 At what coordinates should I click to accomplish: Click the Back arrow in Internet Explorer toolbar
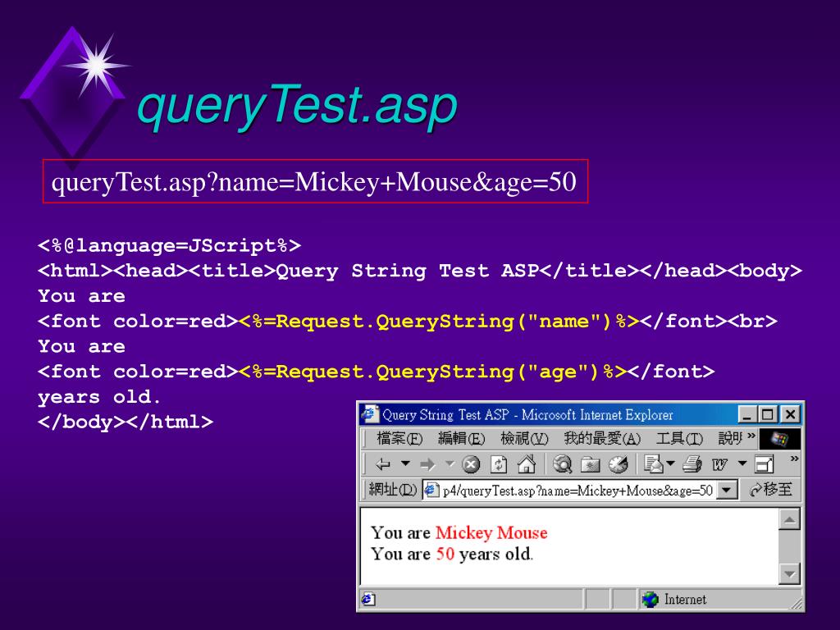pos(382,464)
